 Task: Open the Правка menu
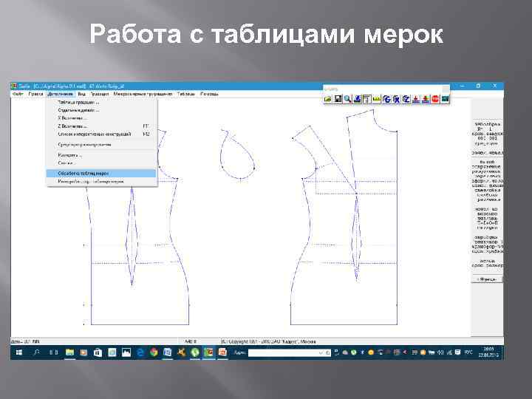point(35,94)
